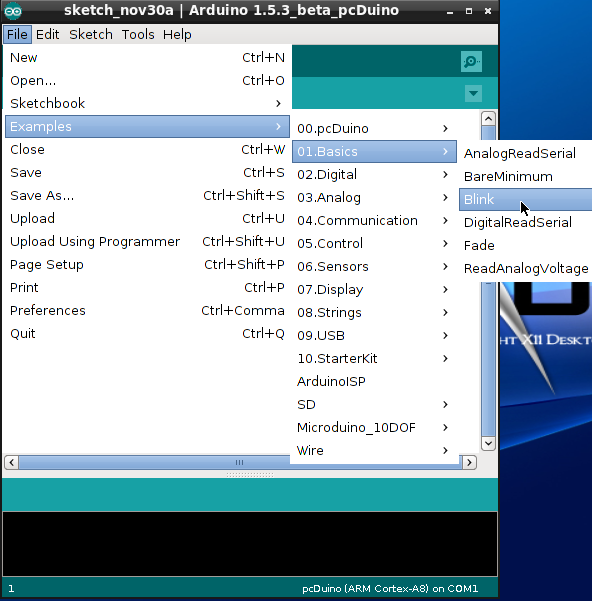Click the tab dropdown arrow icon
Screen dimensions: 592x601
click(x=473, y=94)
